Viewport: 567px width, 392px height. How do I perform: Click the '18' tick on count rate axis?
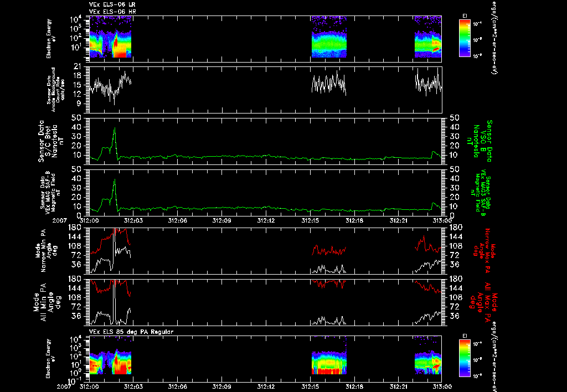tap(77, 76)
